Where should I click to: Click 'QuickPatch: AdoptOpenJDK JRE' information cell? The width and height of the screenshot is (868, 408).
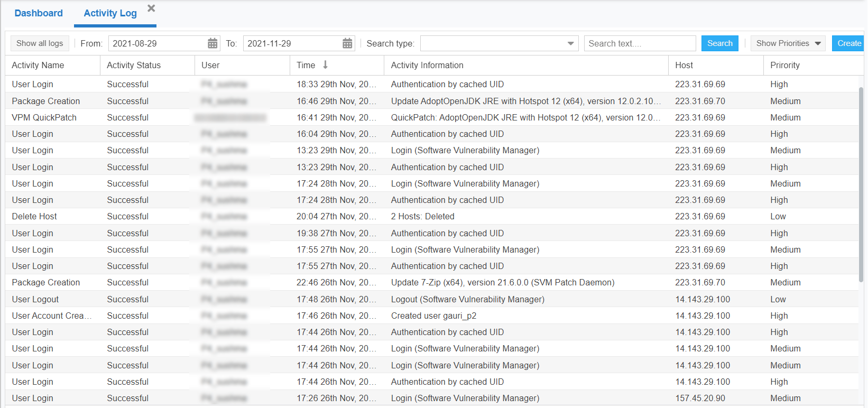(526, 117)
